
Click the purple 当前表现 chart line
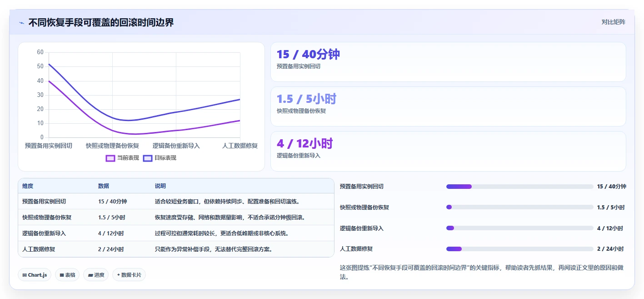[176, 130]
